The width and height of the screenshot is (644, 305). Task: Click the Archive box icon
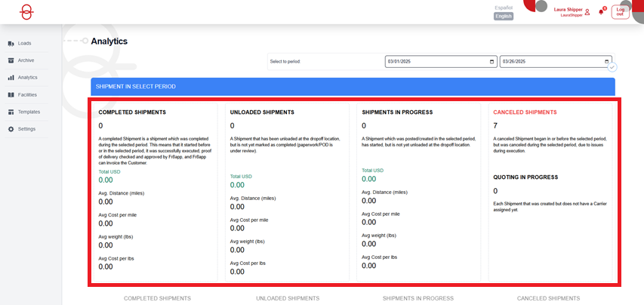click(11, 60)
